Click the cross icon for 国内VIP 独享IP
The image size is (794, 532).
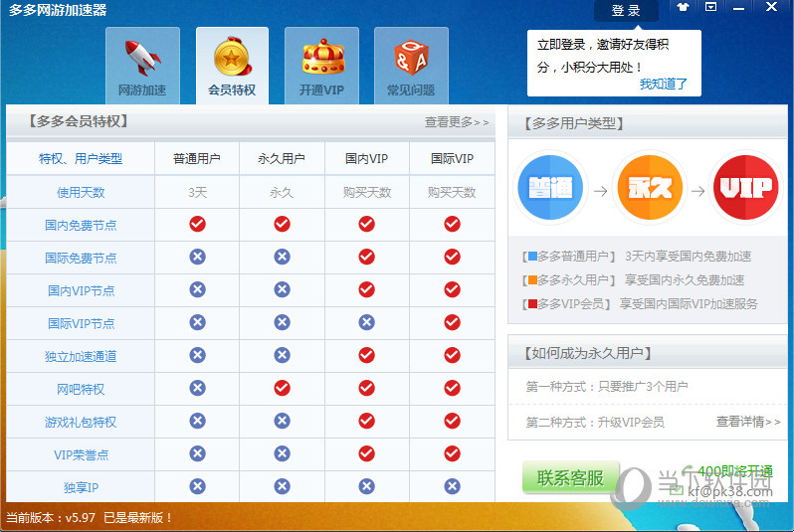tap(366, 486)
